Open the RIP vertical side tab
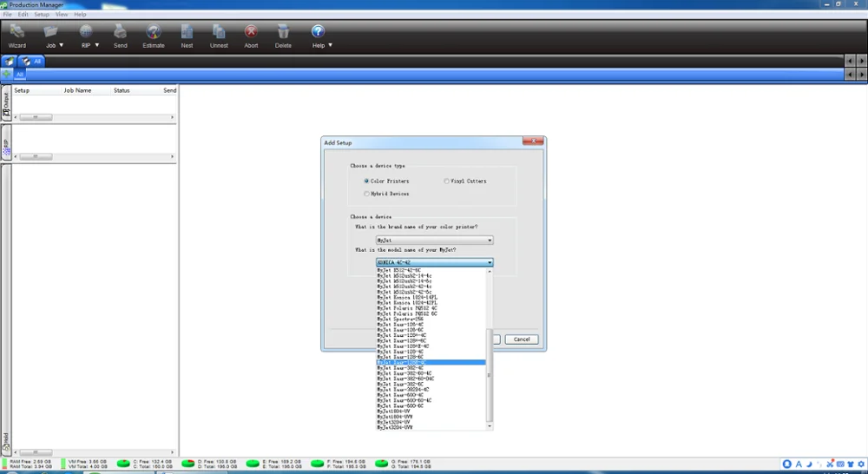This screenshot has height=474, width=868. pos(6,143)
